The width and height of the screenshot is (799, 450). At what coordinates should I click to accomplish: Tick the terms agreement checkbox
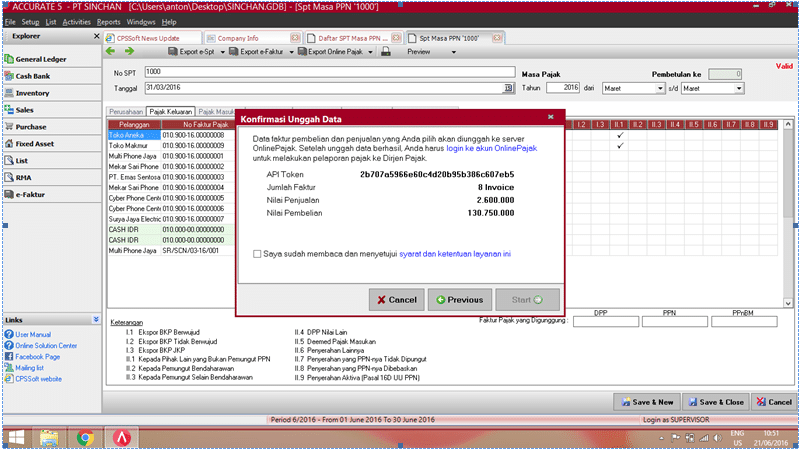pyautogui.click(x=258, y=254)
